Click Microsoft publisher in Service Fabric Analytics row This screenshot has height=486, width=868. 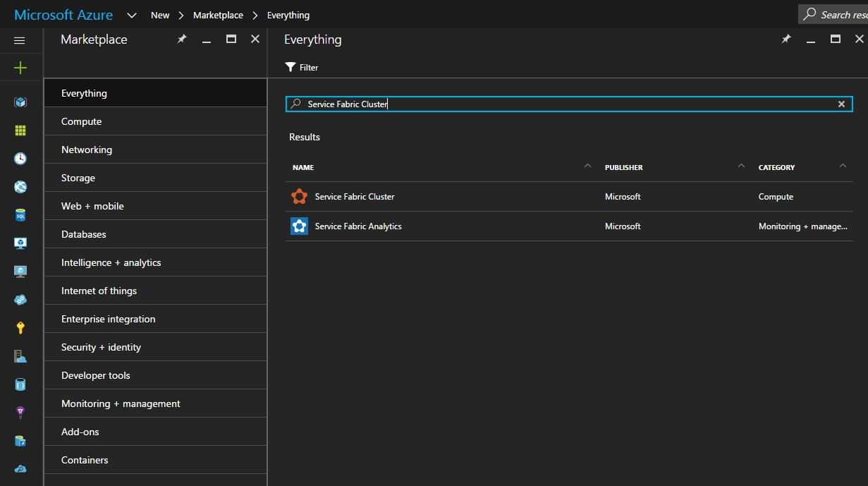click(623, 226)
